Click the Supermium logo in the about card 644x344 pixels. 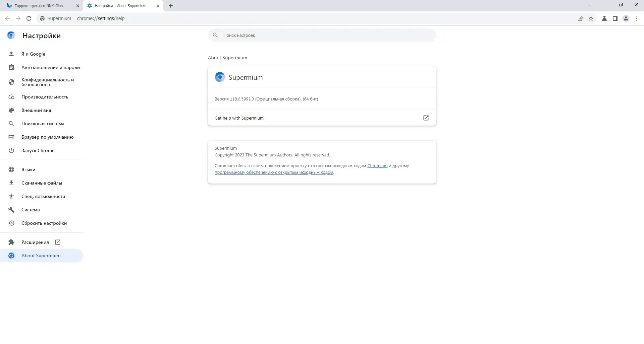pyautogui.click(x=220, y=77)
